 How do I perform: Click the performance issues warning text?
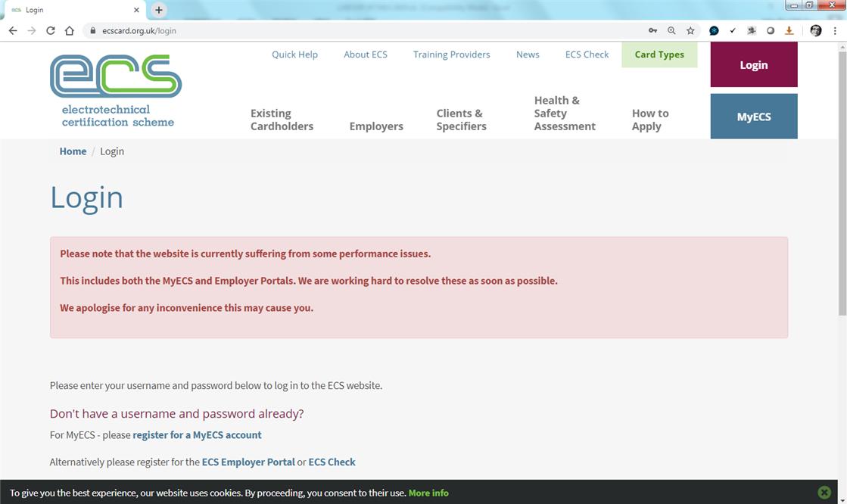pos(245,254)
